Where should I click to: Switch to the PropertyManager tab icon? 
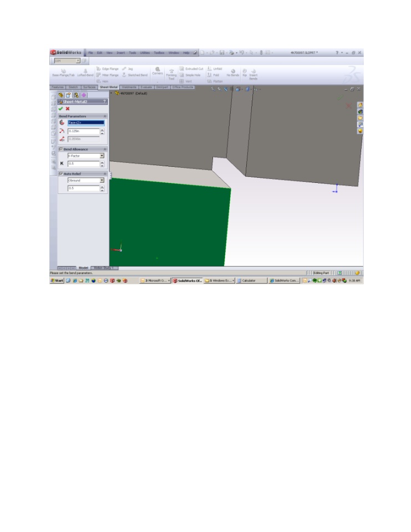click(x=68, y=95)
